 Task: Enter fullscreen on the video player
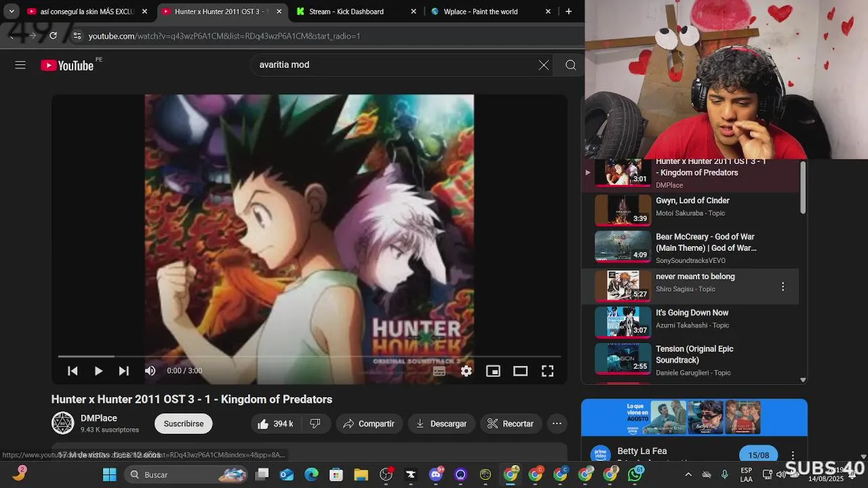(547, 371)
